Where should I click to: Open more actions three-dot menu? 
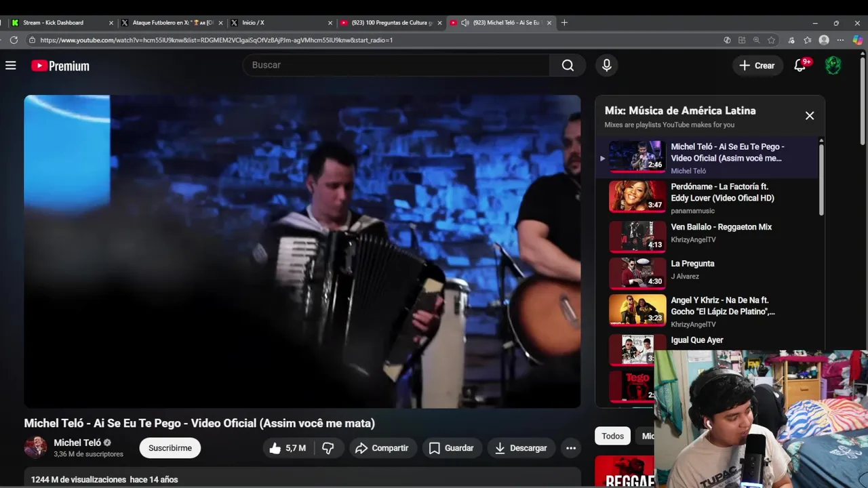click(571, 448)
